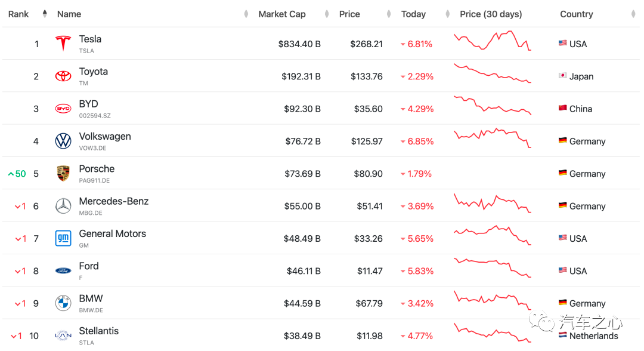Sort by Price column arrows
Screen dimensions: 644x351
(x=389, y=14)
